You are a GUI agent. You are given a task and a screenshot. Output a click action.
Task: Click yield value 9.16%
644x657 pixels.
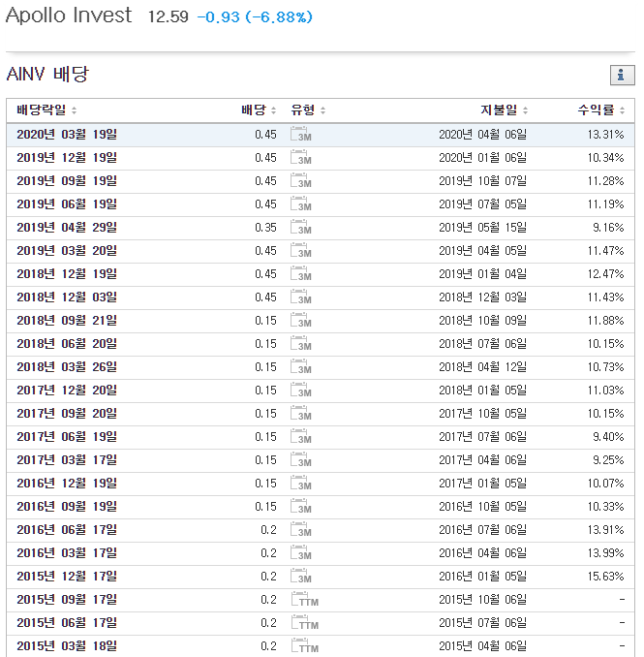click(608, 228)
